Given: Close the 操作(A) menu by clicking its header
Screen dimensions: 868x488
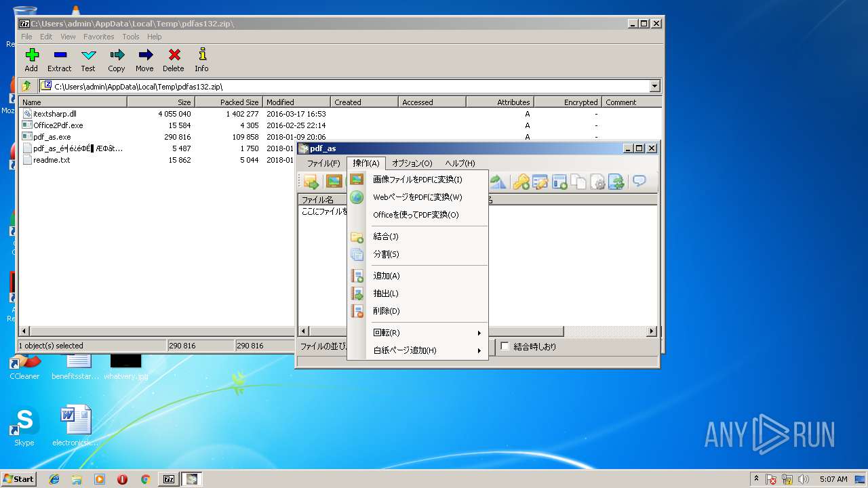Looking at the screenshot, I should coord(366,163).
